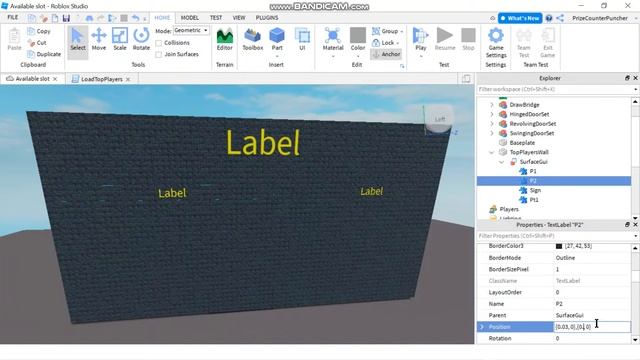Click the Share icon in title area
The image size is (640, 360).
click(x=560, y=18)
